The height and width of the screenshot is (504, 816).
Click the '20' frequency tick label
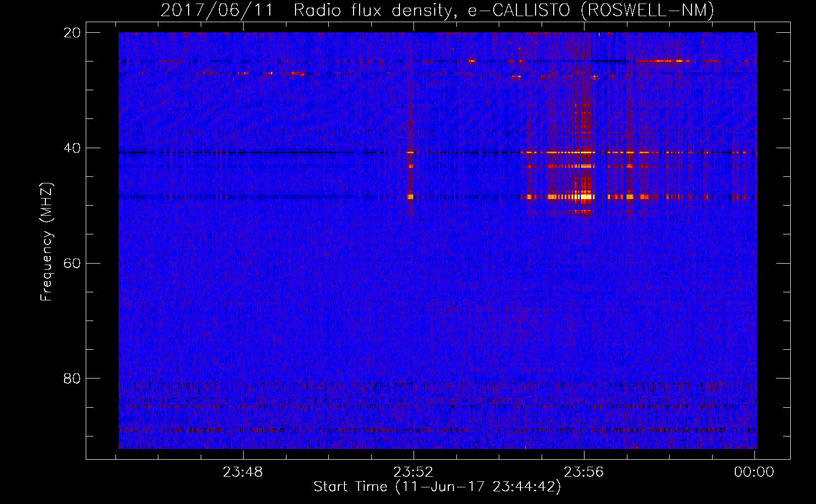point(72,33)
